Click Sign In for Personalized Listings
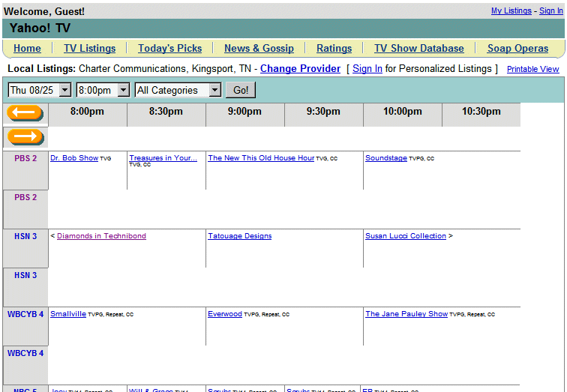 coord(367,69)
